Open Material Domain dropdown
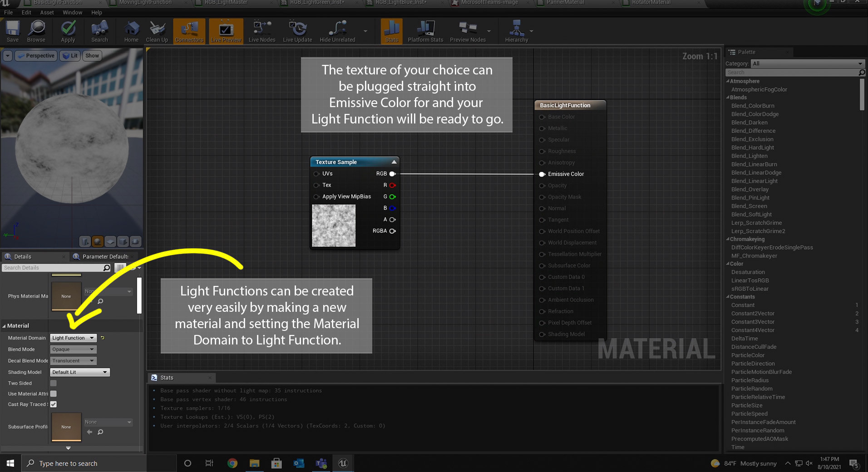The width and height of the screenshot is (868, 472). coord(73,338)
